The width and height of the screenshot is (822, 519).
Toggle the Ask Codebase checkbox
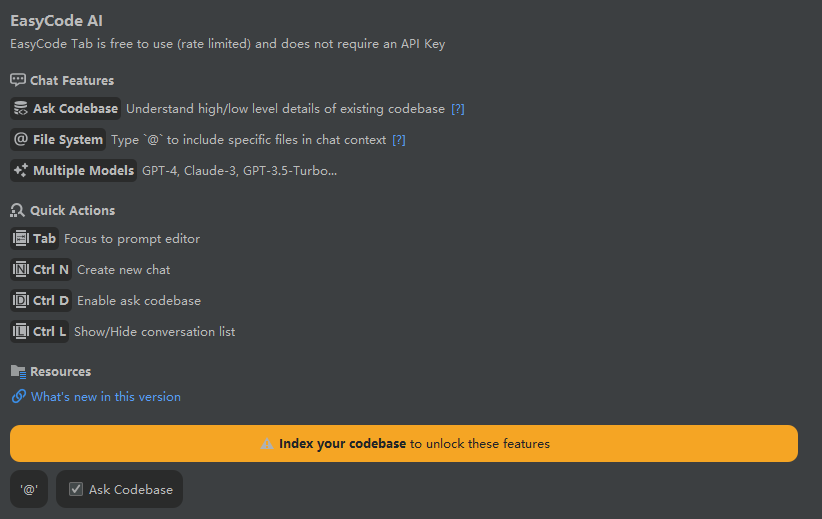coord(76,489)
